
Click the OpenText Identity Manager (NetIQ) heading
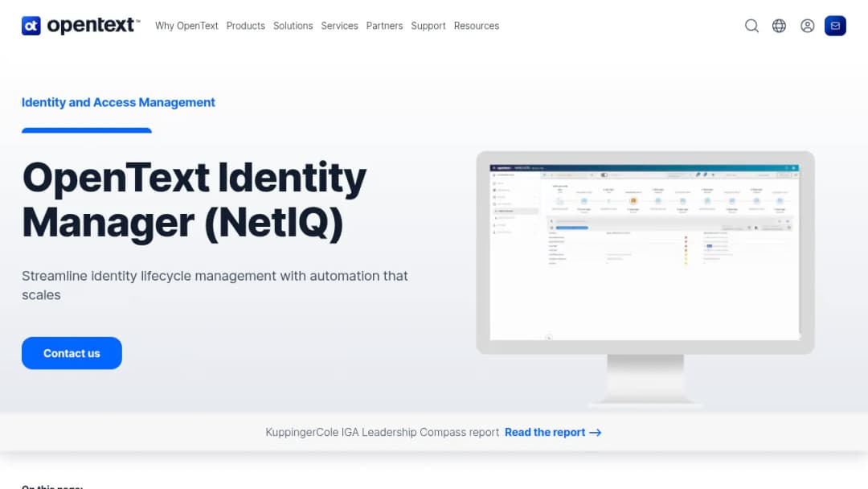pyautogui.click(x=194, y=200)
